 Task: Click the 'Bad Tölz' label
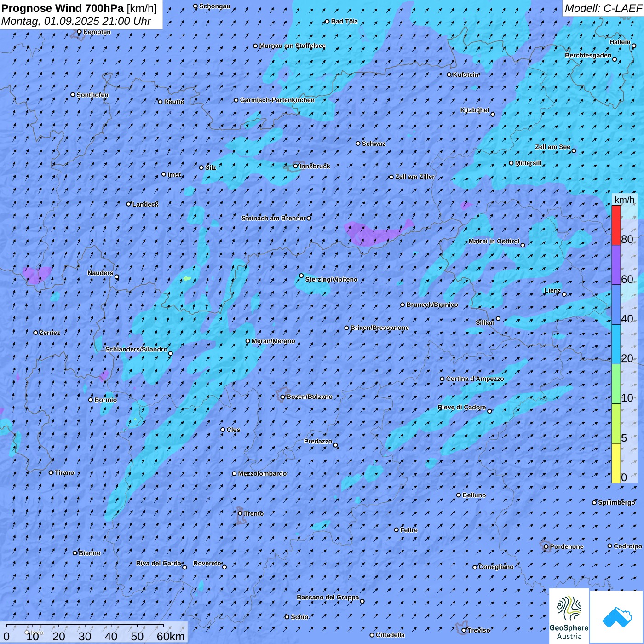tap(344, 21)
